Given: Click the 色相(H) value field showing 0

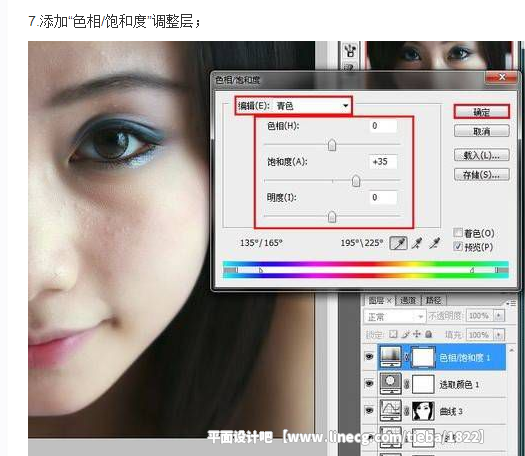Looking at the screenshot, I should tap(383, 126).
